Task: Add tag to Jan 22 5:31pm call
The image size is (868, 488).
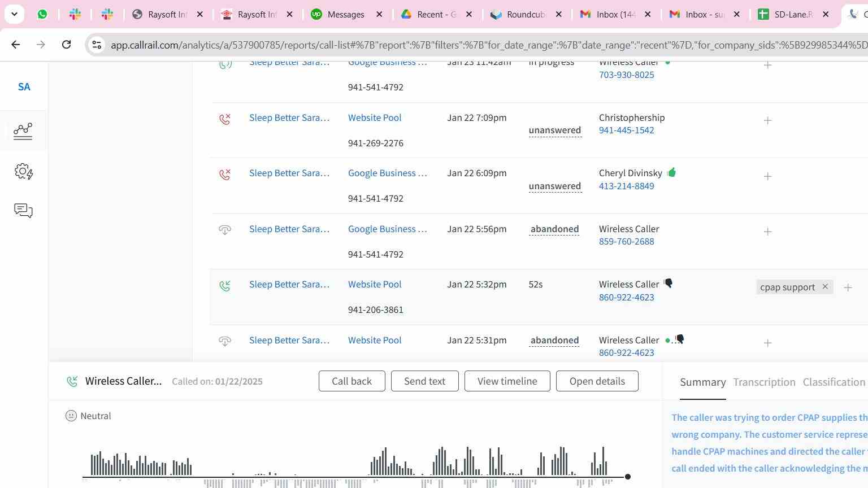Action: point(767,343)
